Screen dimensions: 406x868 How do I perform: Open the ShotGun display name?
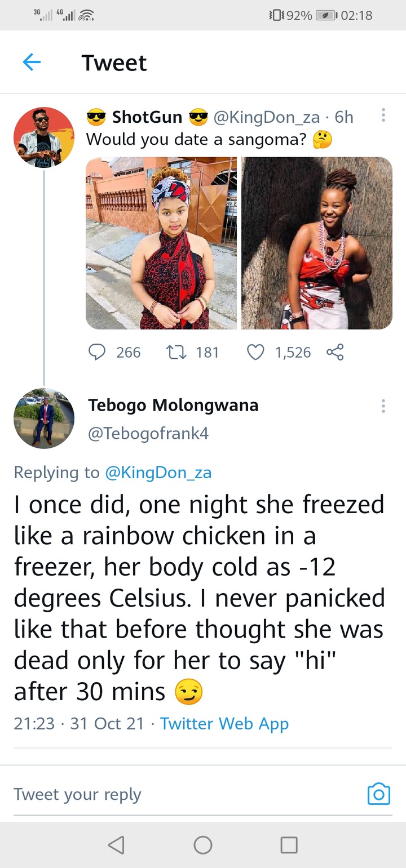tap(147, 117)
